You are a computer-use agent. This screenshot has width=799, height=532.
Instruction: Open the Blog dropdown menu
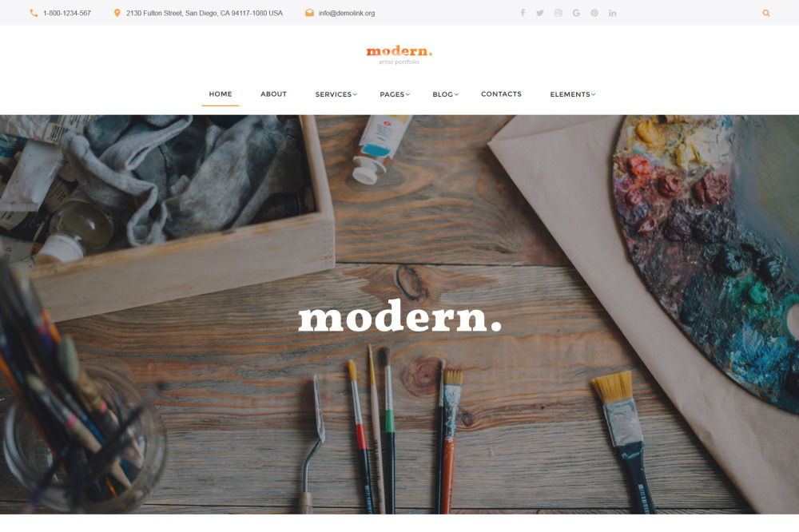click(445, 94)
